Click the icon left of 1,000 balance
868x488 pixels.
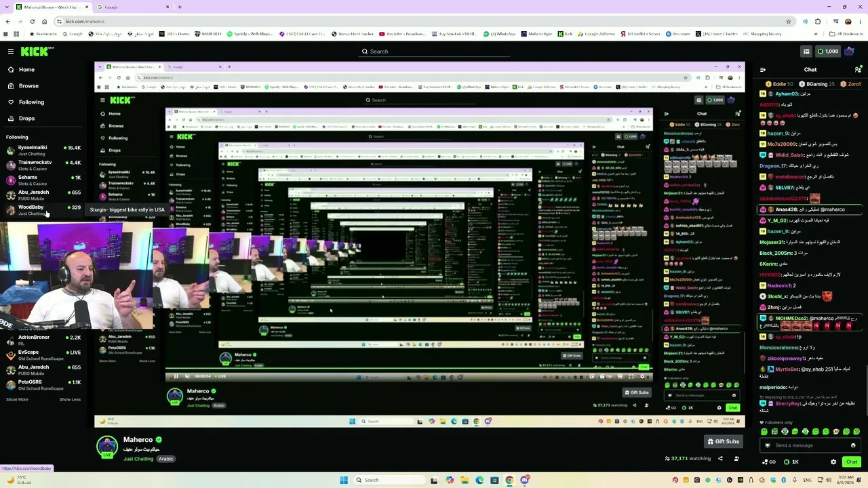point(806,52)
